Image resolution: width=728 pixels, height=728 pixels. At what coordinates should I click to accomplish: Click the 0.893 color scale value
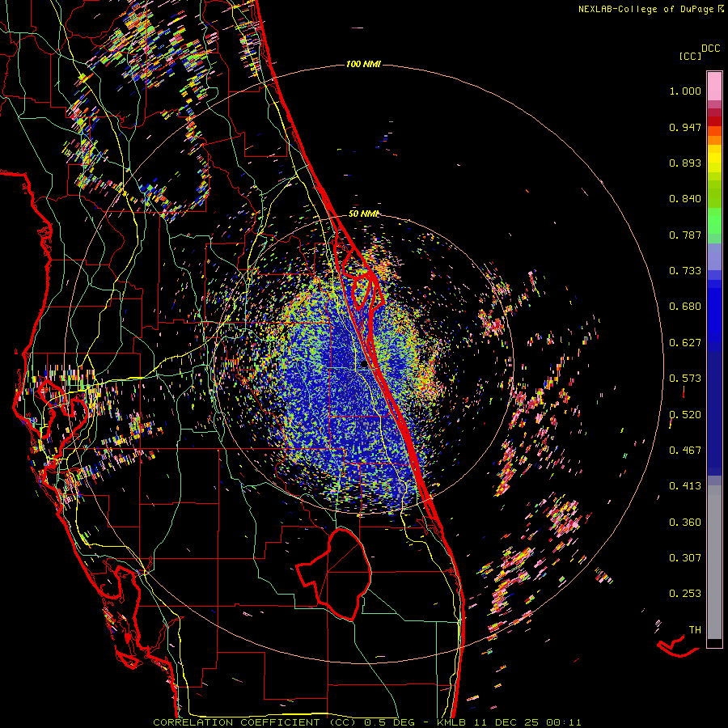click(x=685, y=163)
